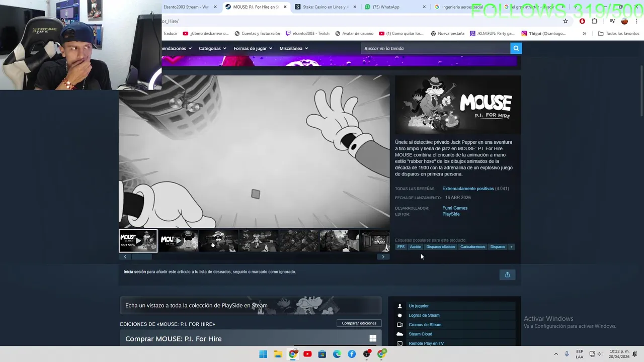Open Windows Start menu
The height and width of the screenshot is (362, 644).
pos(263,354)
